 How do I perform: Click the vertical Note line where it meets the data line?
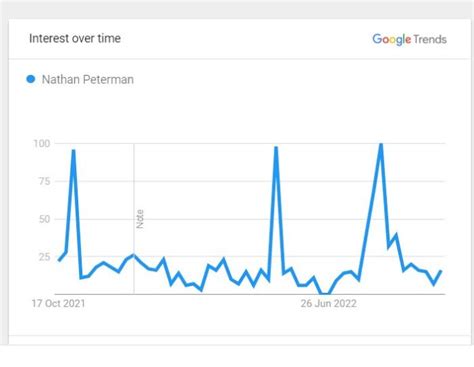point(134,256)
